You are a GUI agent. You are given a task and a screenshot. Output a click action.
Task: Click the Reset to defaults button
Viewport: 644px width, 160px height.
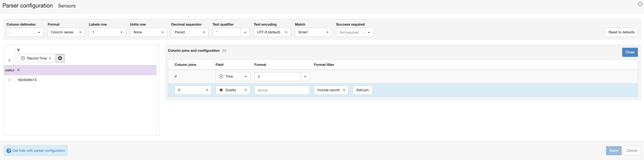(x=621, y=32)
